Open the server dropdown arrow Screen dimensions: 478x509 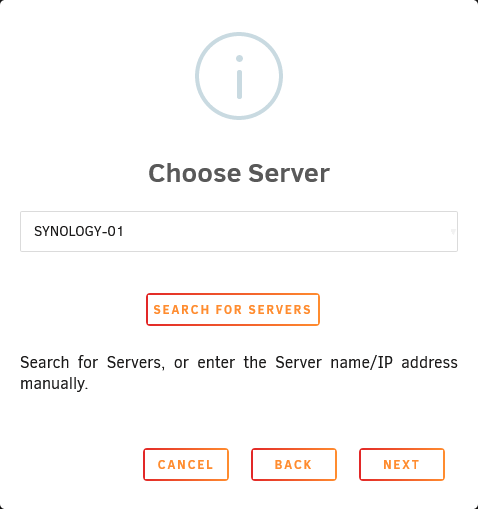453,231
